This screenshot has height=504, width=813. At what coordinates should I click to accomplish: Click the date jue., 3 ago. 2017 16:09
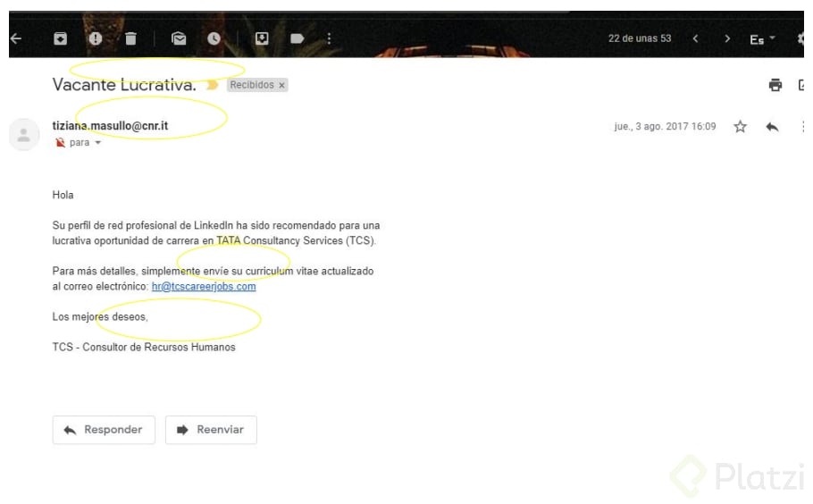pos(665,127)
